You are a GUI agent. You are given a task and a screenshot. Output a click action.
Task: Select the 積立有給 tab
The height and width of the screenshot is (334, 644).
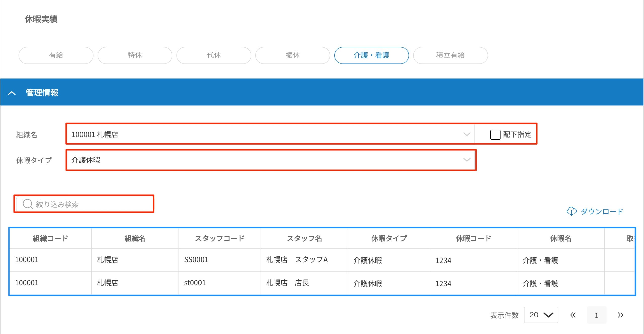pyautogui.click(x=450, y=55)
